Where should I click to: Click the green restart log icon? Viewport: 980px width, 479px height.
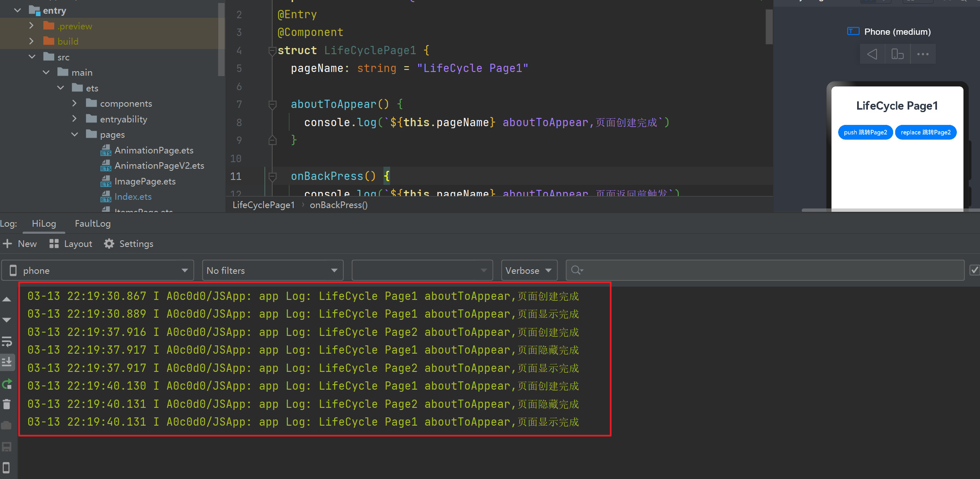(x=7, y=384)
